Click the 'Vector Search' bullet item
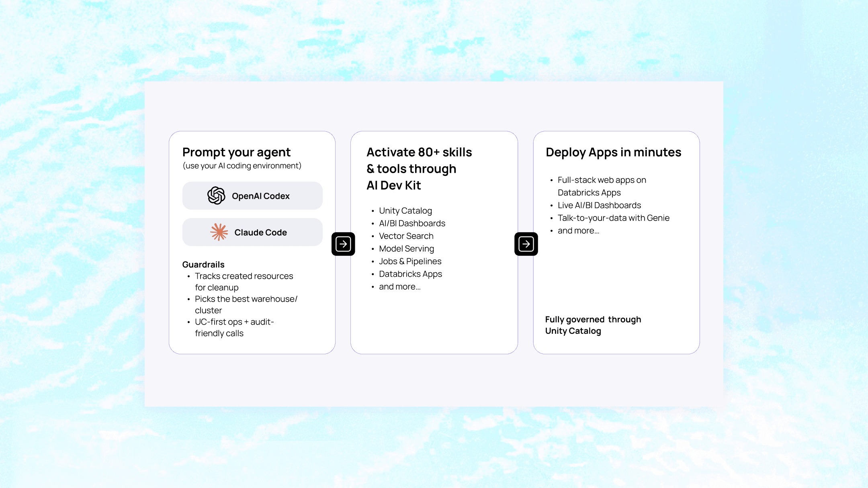This screenshot has height=488, width=868. (406, 236)
